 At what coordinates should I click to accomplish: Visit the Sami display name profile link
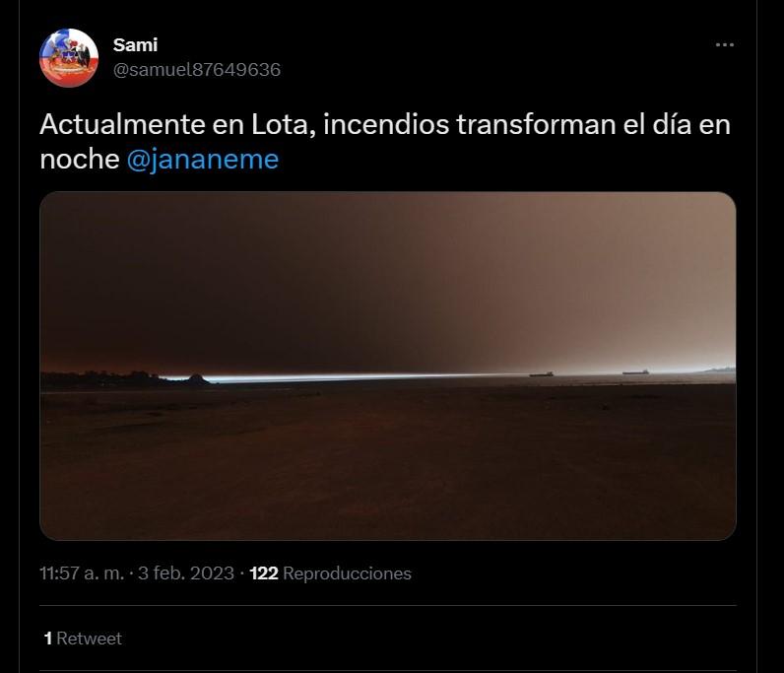click(x=135, y=45)
